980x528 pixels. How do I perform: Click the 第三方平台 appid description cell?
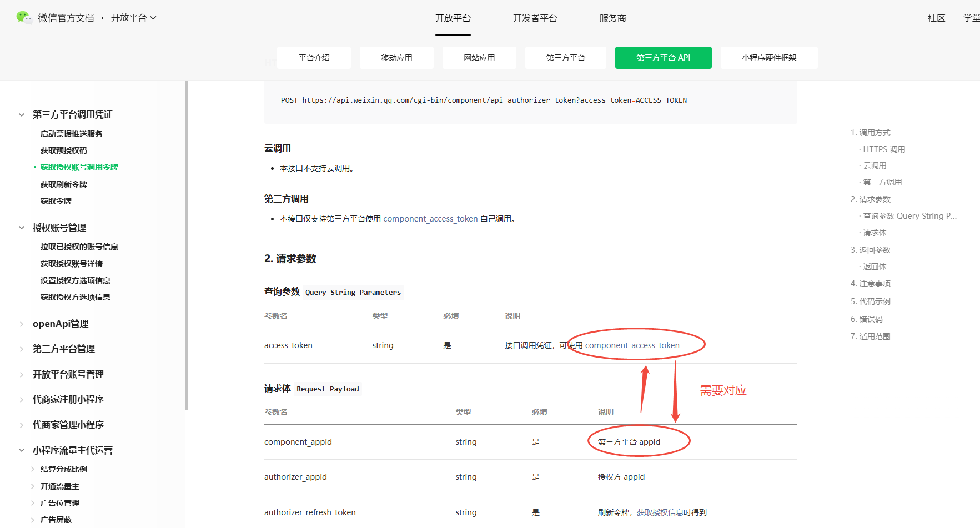click(x=629, y=442)
